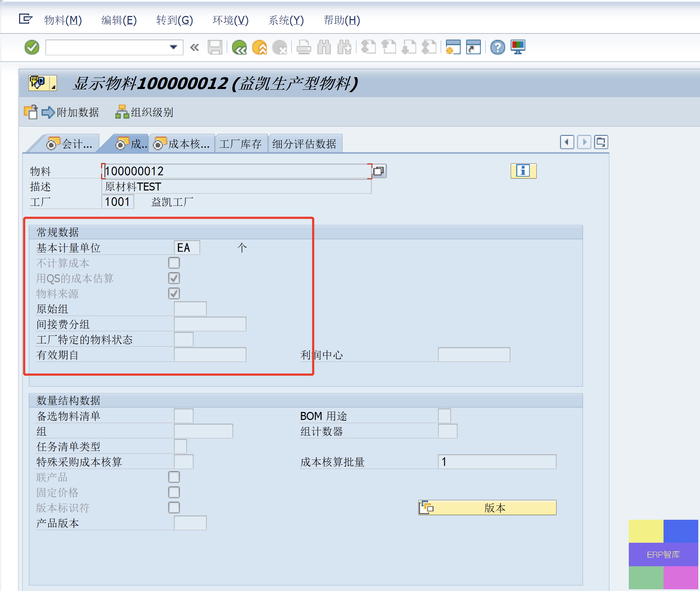
Task: Open the 系统(Y) menu
Action: pos(286,20)
